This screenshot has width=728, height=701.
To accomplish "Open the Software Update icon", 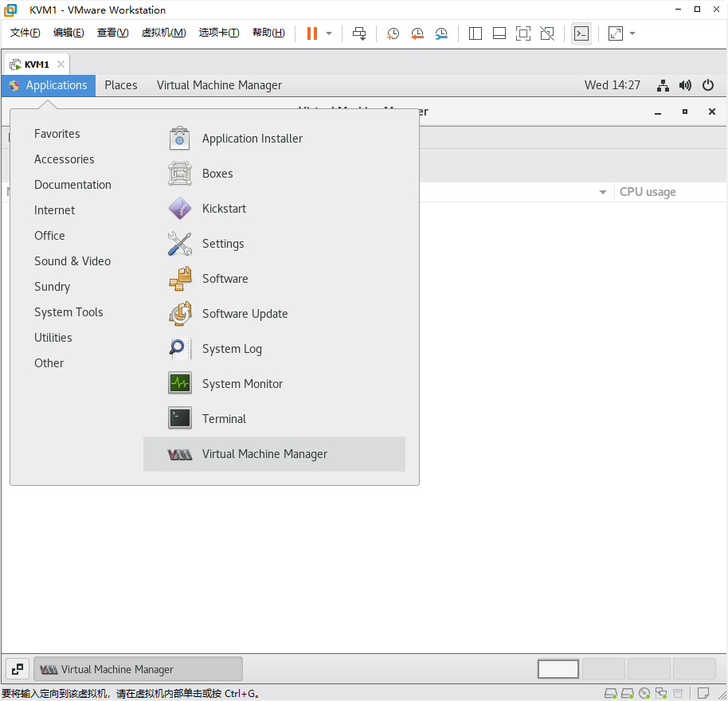I will pos(180,314).
